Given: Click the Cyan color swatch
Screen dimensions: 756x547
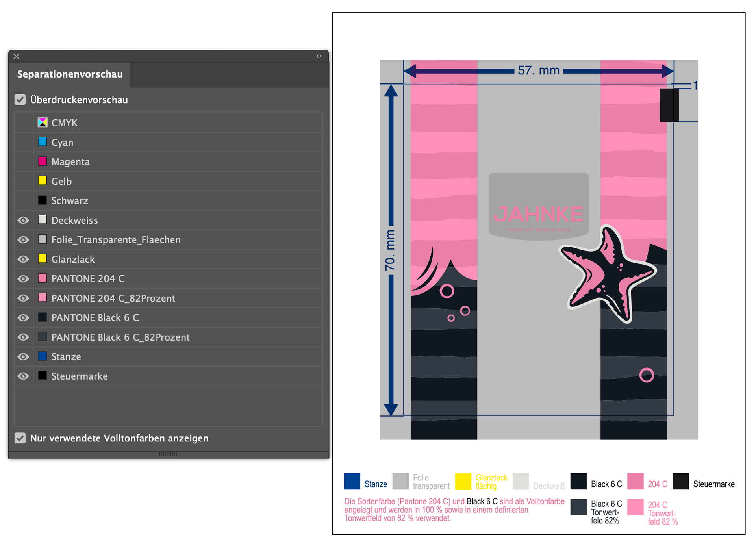Looking at the screenshot, I should 43,142.
